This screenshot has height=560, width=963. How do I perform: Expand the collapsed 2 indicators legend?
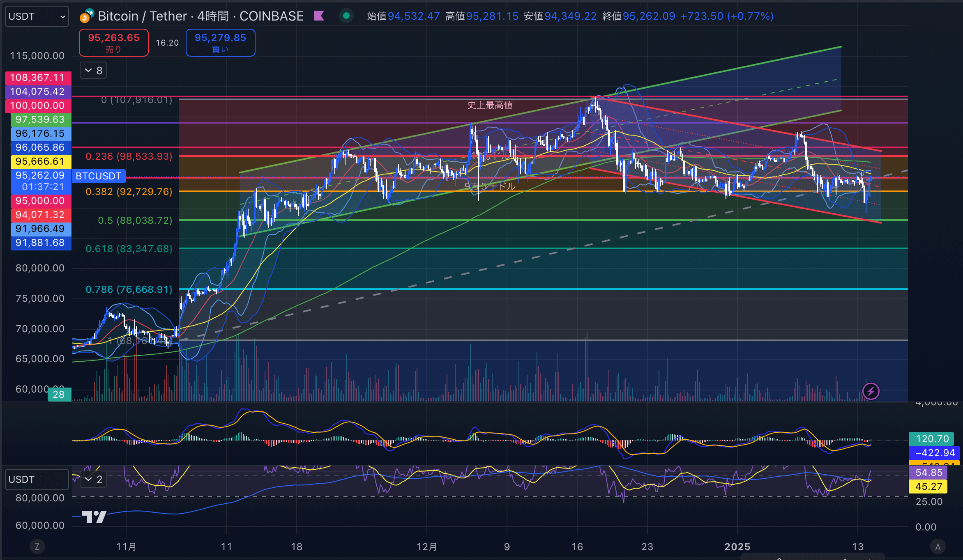pos(94,479)
